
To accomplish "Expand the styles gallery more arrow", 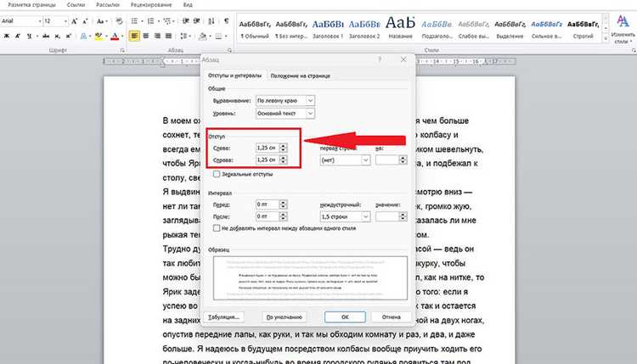I will [x=606, y=38].
